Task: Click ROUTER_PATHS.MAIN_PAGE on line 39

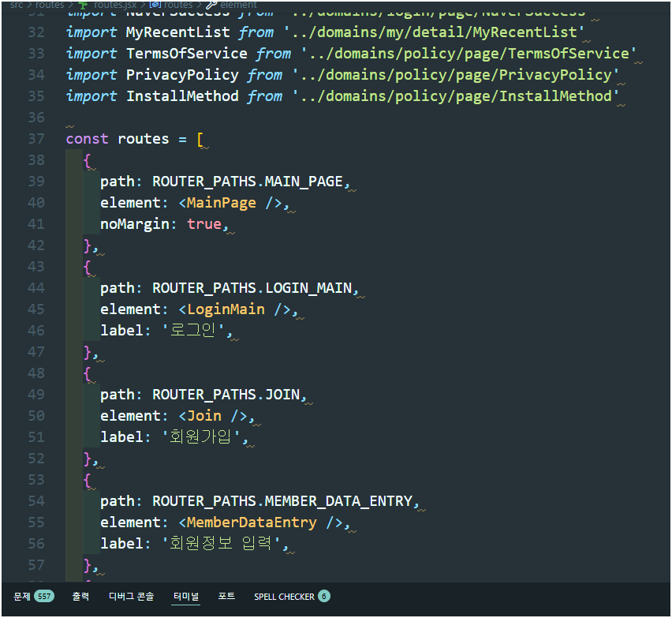Action: tap(248, 182)
